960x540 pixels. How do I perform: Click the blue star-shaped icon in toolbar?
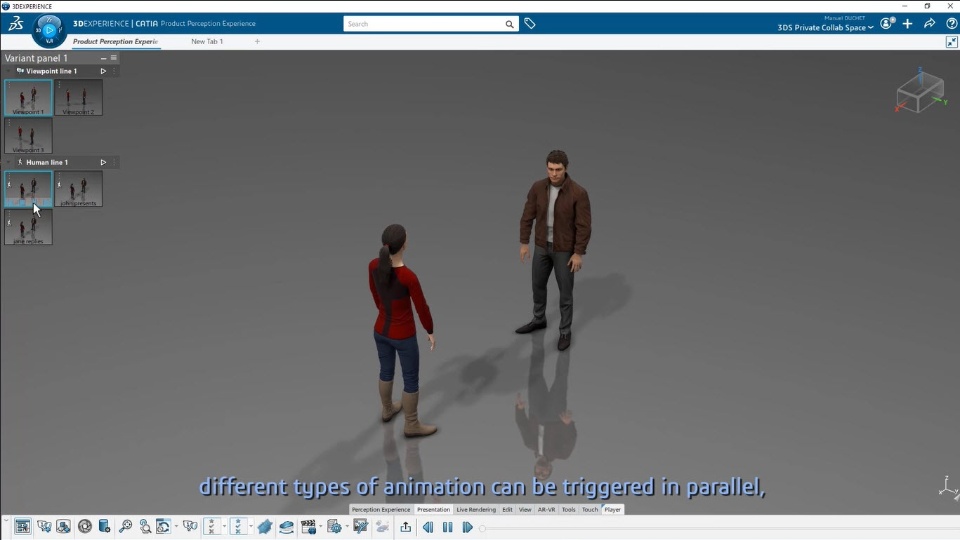click(264, 527)
